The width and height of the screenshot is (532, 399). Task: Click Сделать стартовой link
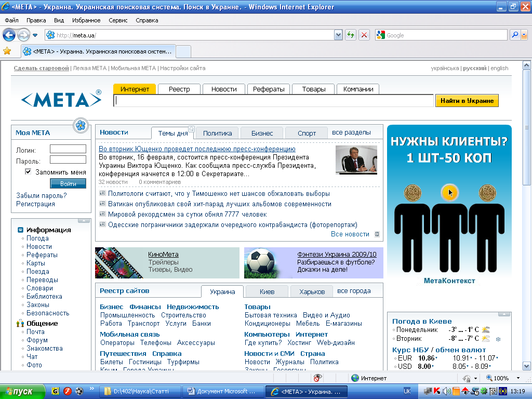(x=42, y=68)
